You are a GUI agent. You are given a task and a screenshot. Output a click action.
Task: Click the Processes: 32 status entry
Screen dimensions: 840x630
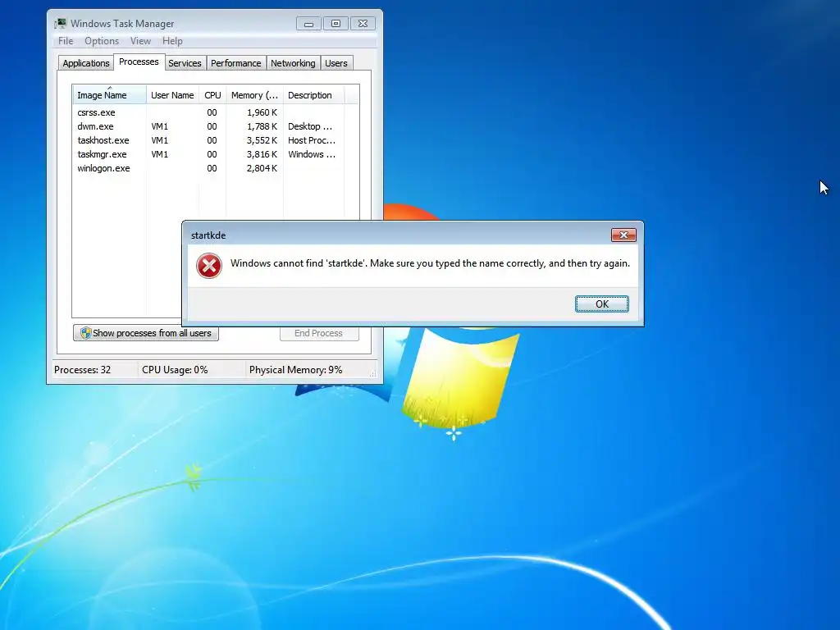83,370
